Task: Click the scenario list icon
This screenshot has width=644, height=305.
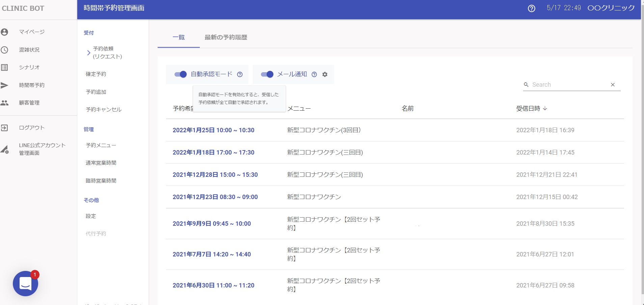Action: (x=4, y=67)
